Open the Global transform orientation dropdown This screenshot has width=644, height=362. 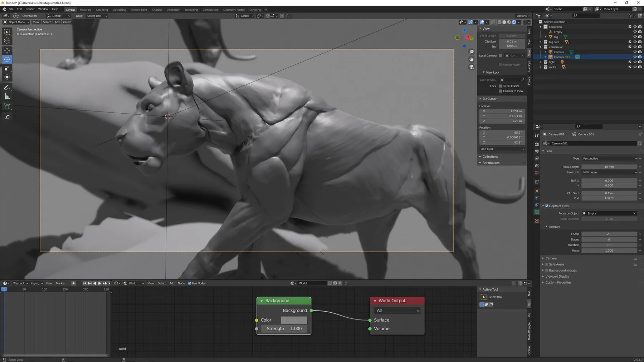point(245,16)
